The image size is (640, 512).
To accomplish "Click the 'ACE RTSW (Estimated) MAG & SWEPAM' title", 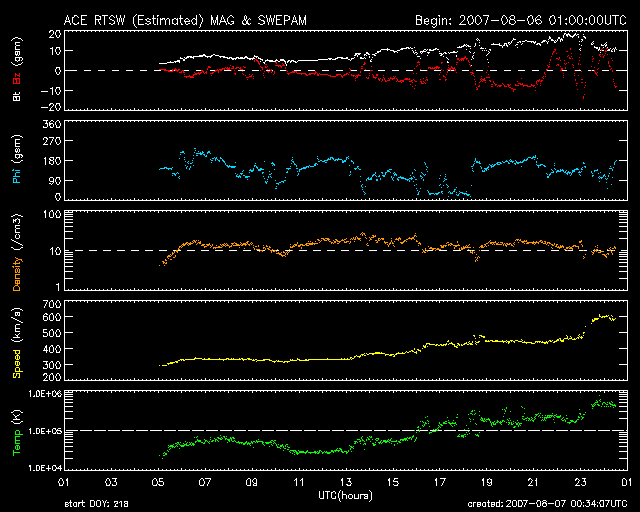I will click(x=185, y=20).
